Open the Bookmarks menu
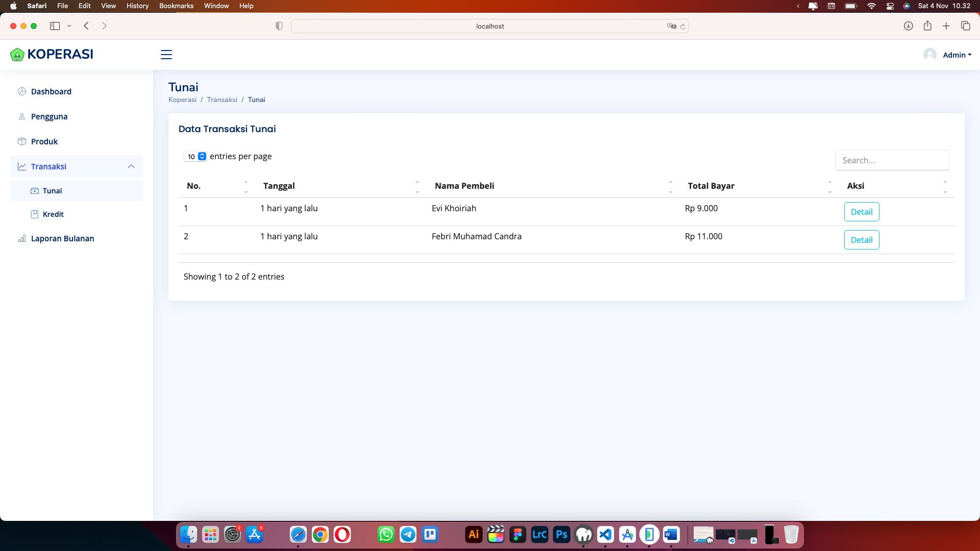980x551 pixels. click(176, 6)
